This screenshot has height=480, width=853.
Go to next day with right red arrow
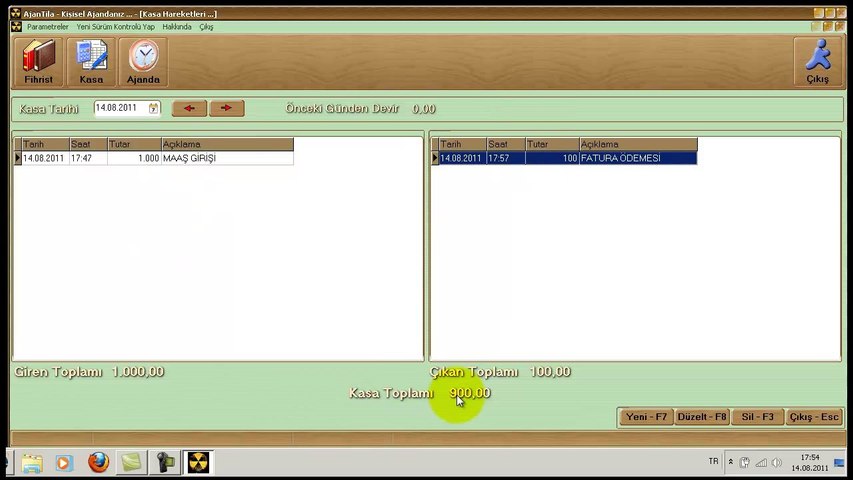point(227,108)
